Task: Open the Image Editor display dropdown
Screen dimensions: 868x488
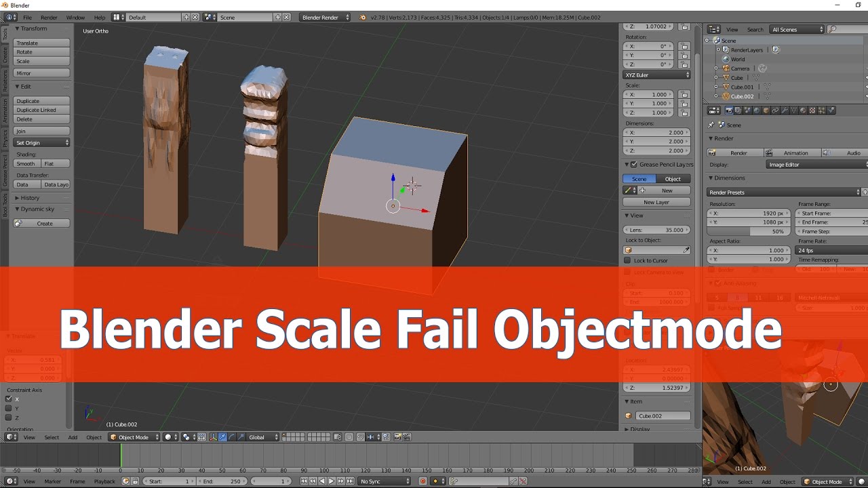Action: pos(817,165)
